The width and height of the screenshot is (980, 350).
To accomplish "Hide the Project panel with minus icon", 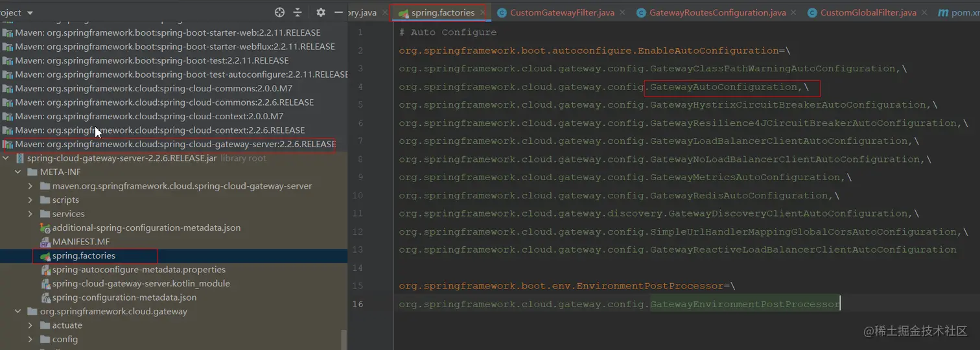I will click(x=338, y=12).
